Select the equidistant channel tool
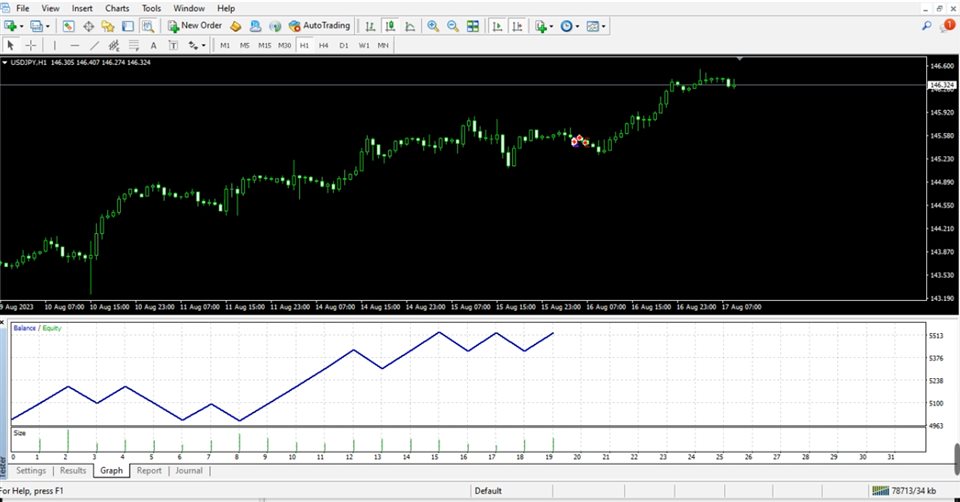Viewport: 960px width, 502px height. click(114, 45)
